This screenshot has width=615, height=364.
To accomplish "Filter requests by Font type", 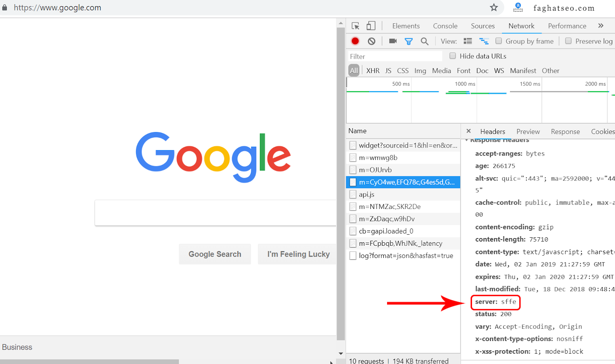I will pos(464,71).
